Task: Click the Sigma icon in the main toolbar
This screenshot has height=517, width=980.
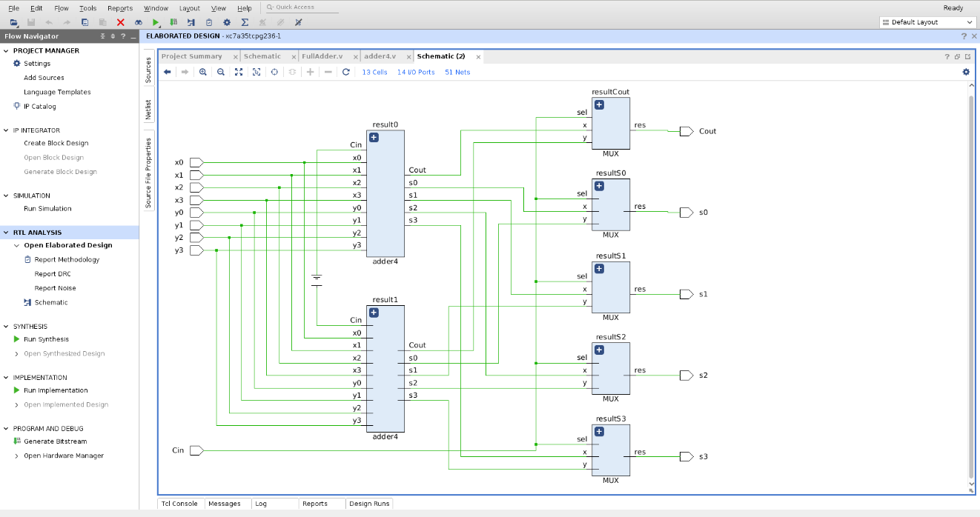Action: pos(244,22)
